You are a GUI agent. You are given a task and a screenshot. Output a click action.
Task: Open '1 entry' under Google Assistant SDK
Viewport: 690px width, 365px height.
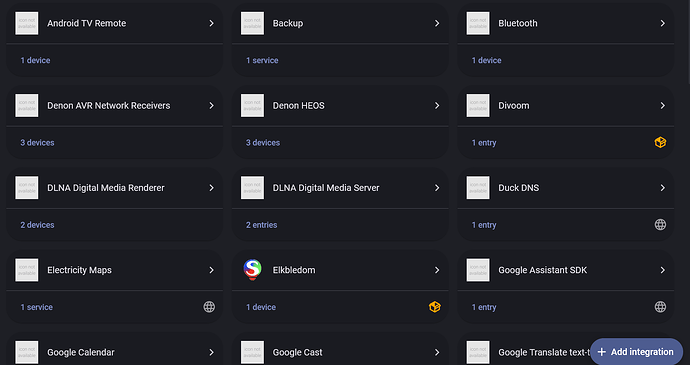pos(484,307)
